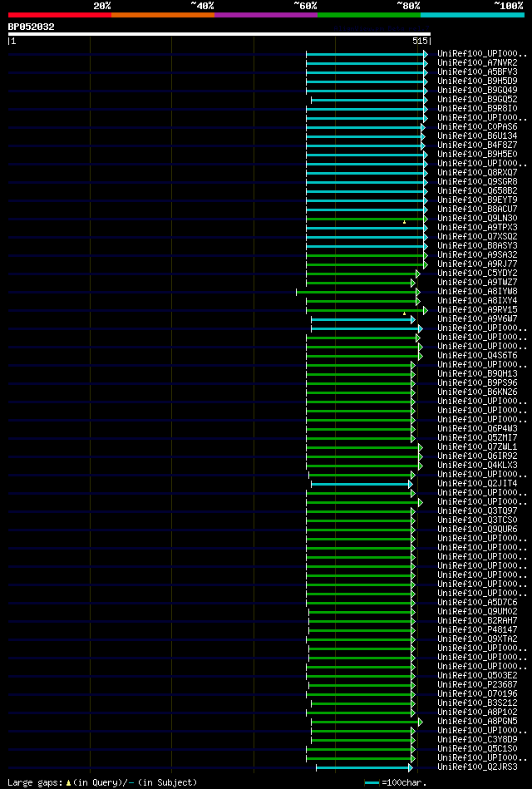Select the UniRef100_B4F8Z7 label

tap(477, 145)
